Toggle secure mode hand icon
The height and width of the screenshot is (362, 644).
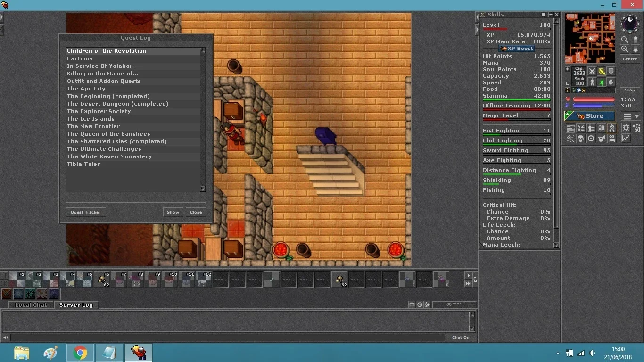coord(611,82)
